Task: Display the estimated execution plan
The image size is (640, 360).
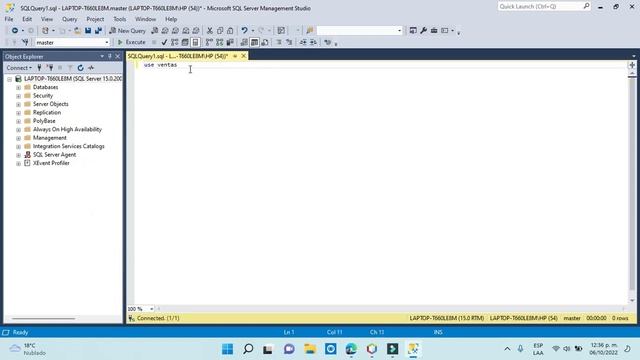Action: coord(175,42)
